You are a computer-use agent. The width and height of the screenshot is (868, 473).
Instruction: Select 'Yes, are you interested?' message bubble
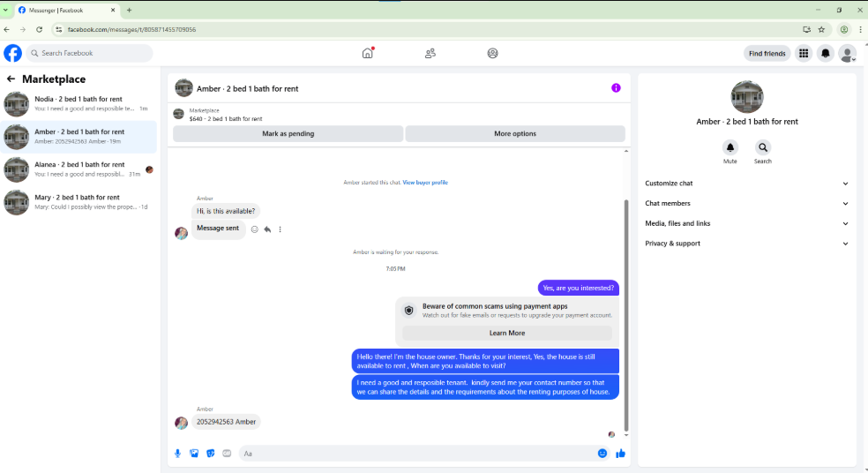[578, 288]
